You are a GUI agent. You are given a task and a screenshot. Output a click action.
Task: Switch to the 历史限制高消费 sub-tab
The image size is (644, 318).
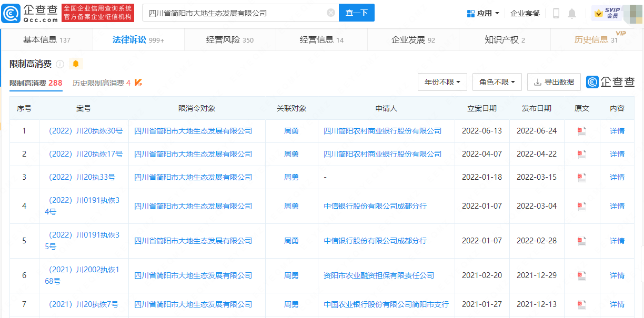(x=102, y=83)
